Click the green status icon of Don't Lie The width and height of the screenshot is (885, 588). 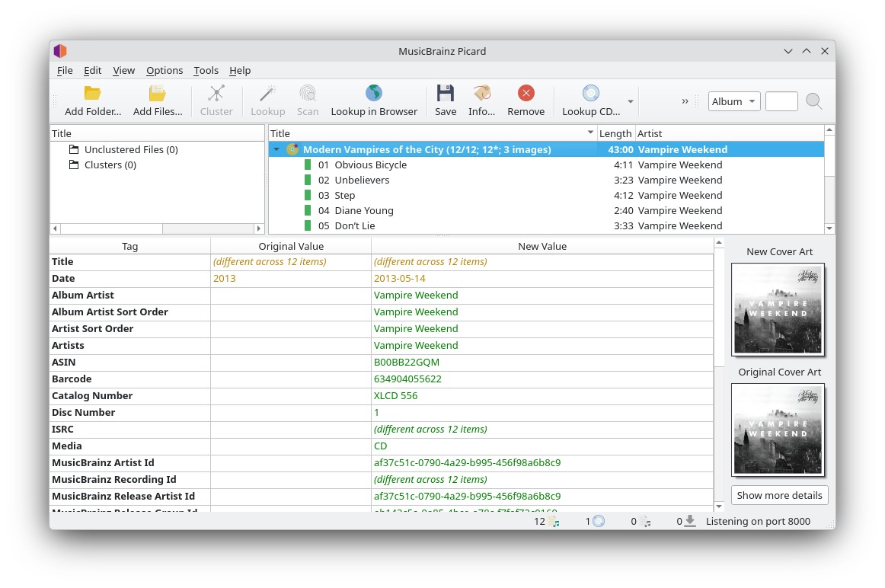[x=308, y=225]
